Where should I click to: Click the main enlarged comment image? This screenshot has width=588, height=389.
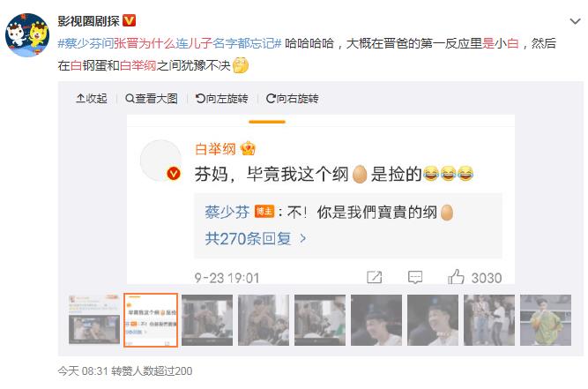pos(321,199)
